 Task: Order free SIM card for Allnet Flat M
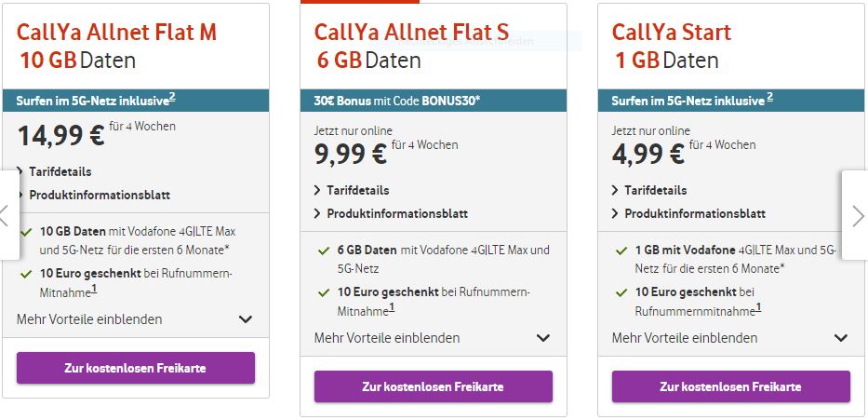[x=136, y=368]
